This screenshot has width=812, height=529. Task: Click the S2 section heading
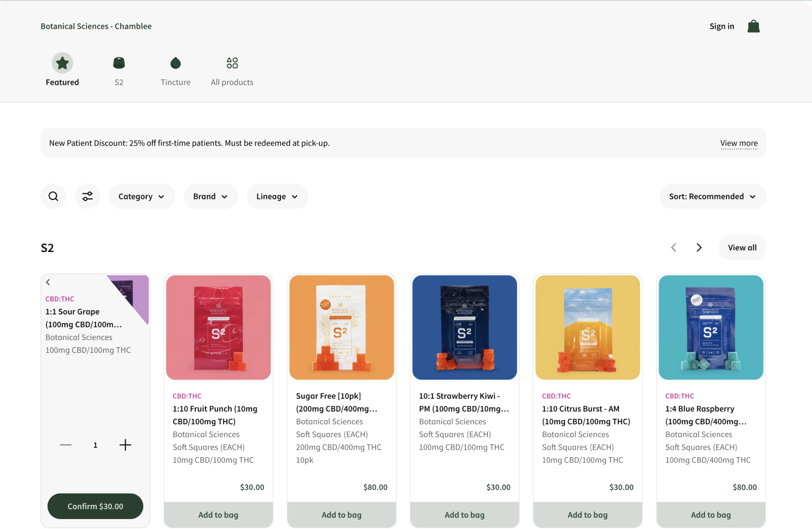click(47, 248)
